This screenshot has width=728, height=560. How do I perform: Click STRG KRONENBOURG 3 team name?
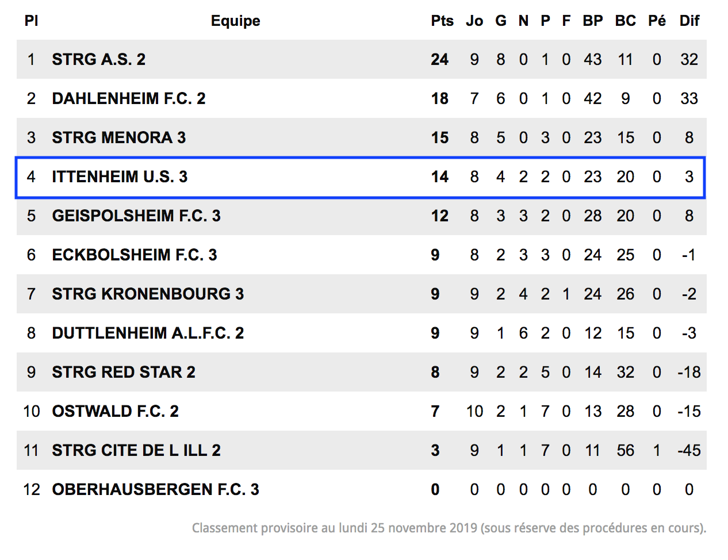pyautogui.click(x=148, y=294)
